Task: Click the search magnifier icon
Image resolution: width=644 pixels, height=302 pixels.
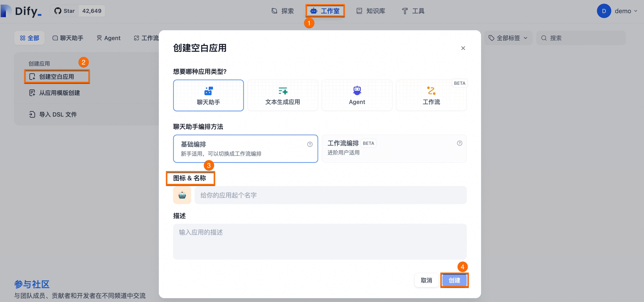Action: pos(544,38)
